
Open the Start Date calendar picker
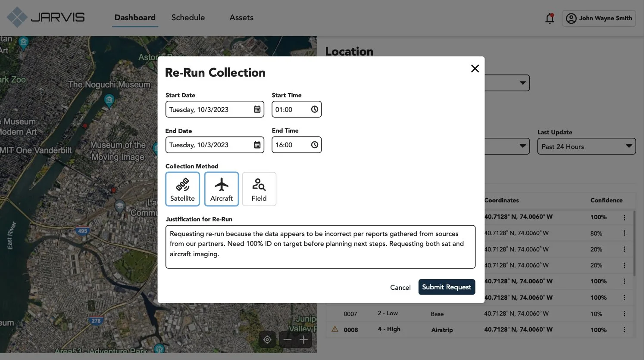[257, 109]
